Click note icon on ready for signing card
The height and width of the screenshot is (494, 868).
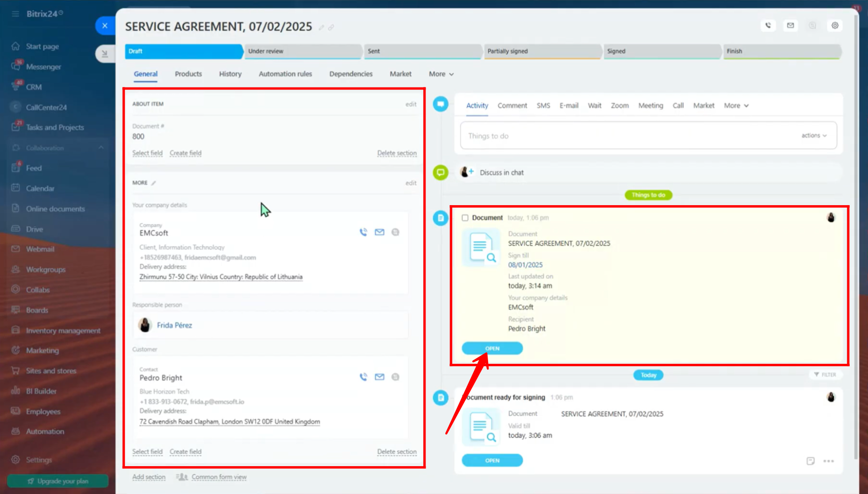810,461
